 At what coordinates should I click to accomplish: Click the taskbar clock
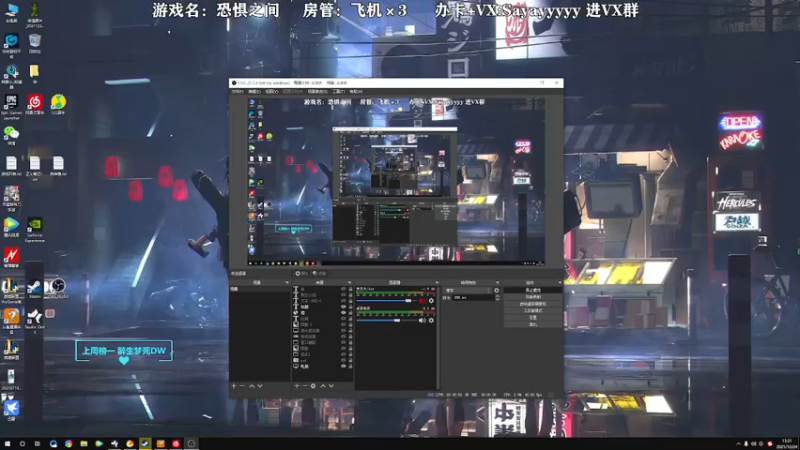[x=786, y=444]
